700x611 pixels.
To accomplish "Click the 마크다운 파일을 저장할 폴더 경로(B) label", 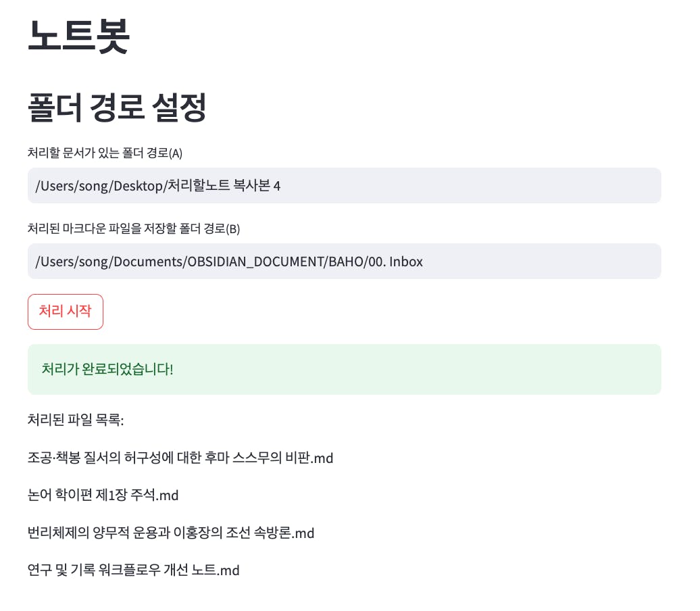I will point(134,228).
